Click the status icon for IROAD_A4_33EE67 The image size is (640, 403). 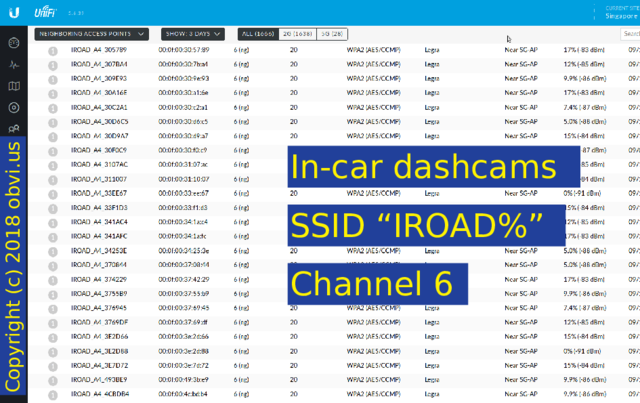pyautogui.click(x=53, y=194)
